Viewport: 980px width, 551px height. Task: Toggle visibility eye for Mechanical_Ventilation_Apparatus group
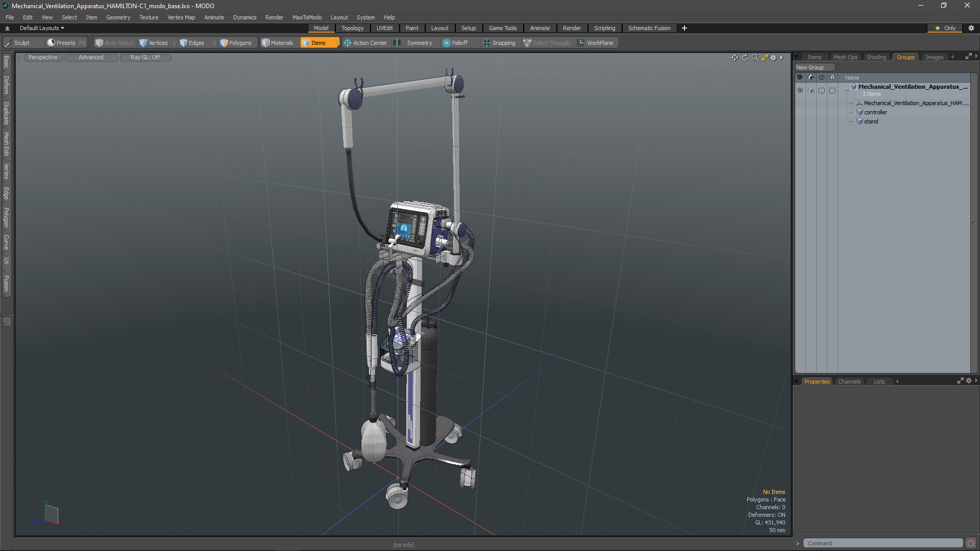point(800,90)
